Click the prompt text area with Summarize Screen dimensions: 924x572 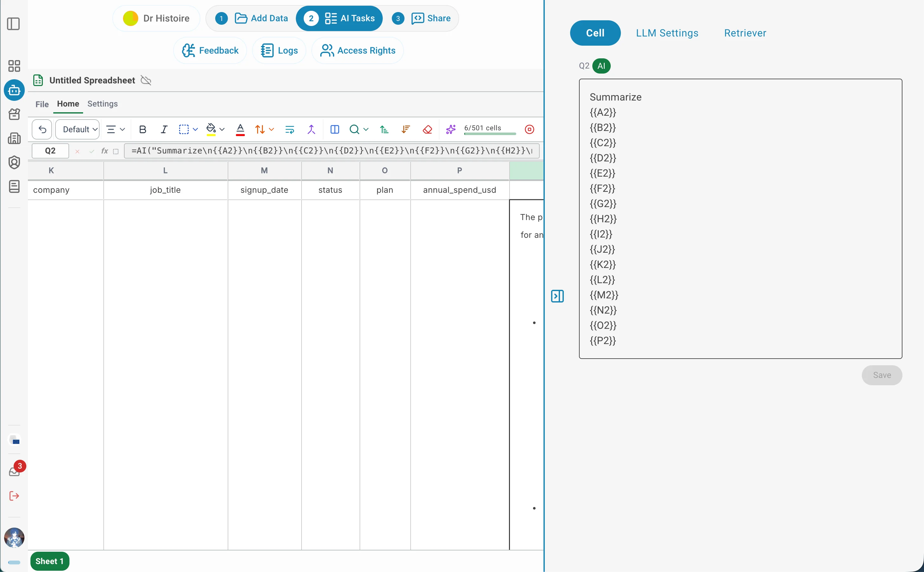pyautogui.click(x=740, y=218)
